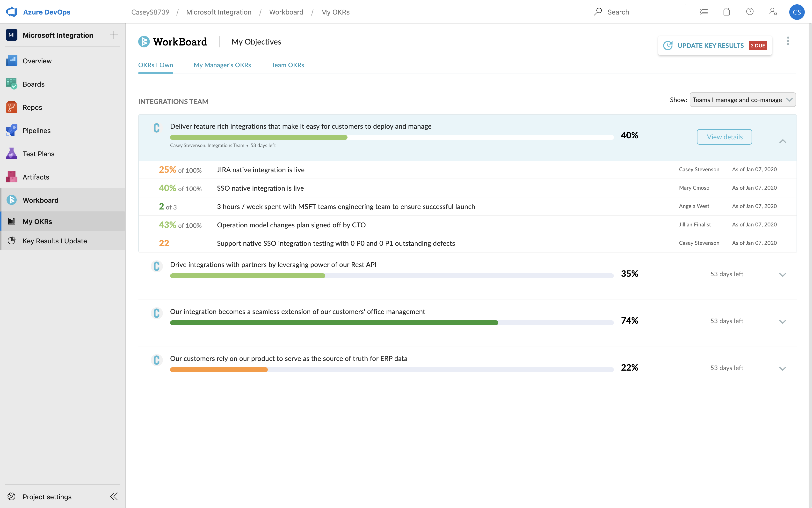Switch to OKRs I Own tab

(156, 65)
